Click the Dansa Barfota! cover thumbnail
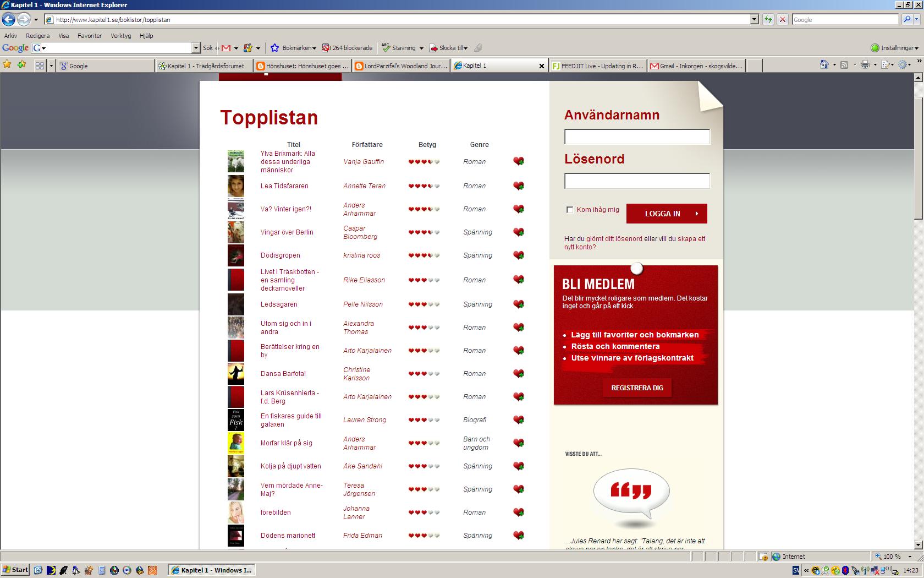This screenshot has width=924, height=578. pyautogui.click(x=236, y=374)
